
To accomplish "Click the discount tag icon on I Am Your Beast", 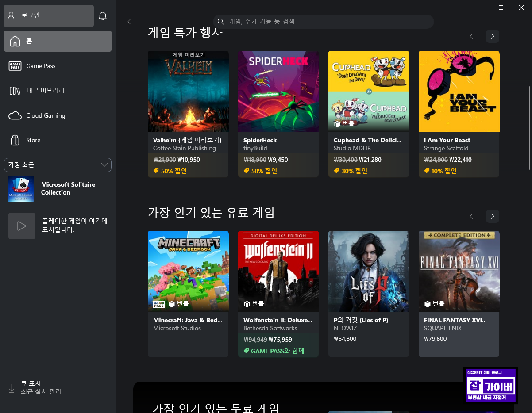I will click(x=427, y=171).
